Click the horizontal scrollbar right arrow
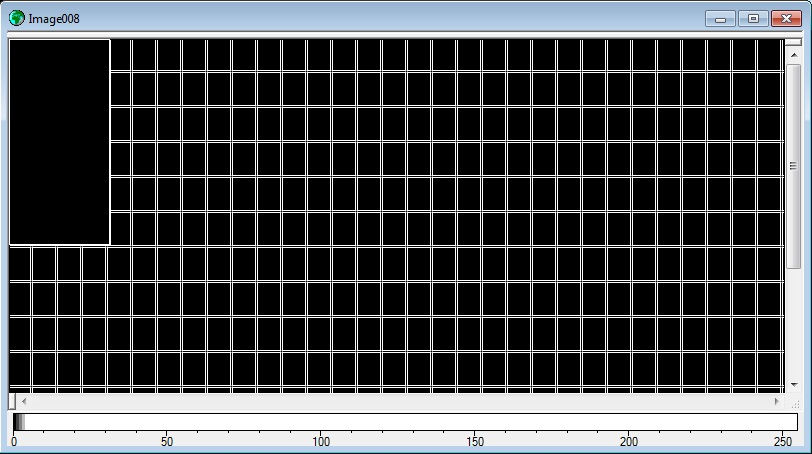812x454 pixels. tap(776, 401)
